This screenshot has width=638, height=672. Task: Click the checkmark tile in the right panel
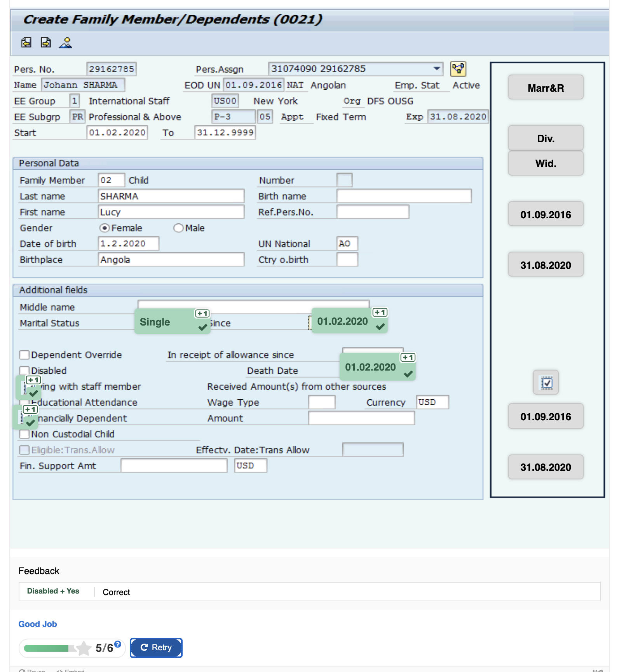point(546,383)
